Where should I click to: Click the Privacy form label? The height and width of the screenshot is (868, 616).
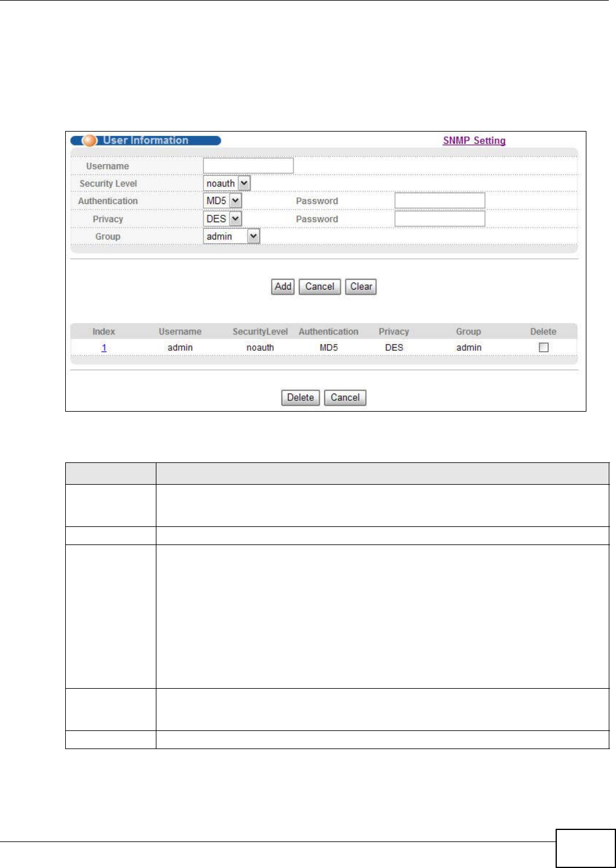pyautogui.click(x=108, y=219)
